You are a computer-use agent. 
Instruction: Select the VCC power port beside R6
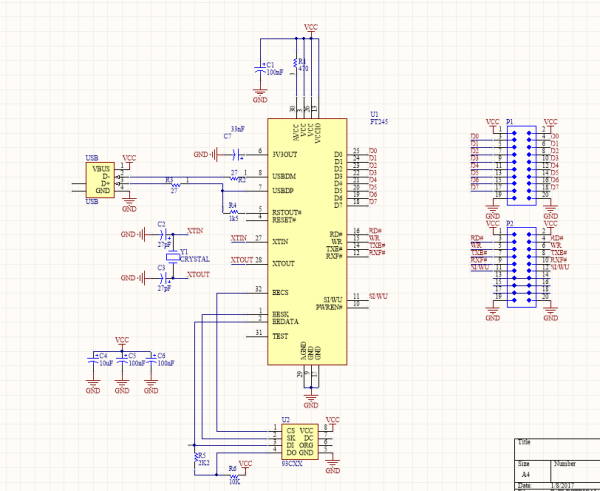tap(245, 467)
